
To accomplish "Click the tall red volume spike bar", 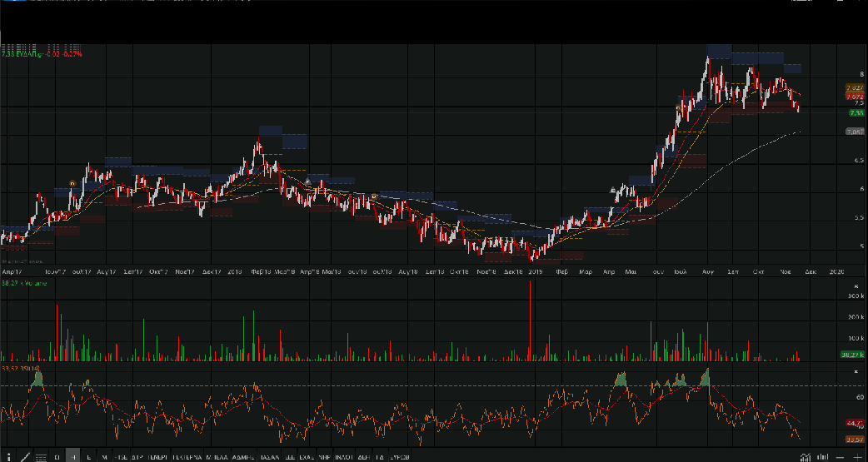I will pyautogui.click(x=530, y=320).
